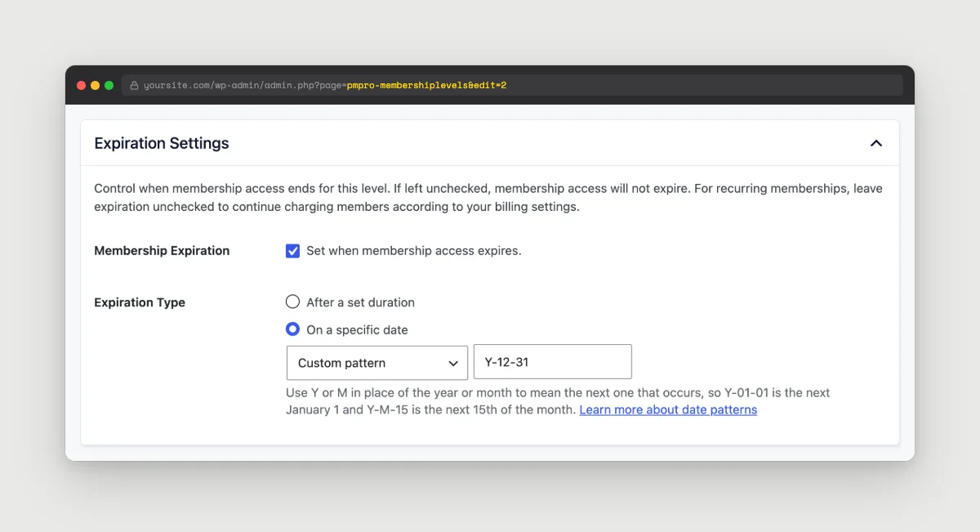Select the After a set duration radio

click(292, 302)
